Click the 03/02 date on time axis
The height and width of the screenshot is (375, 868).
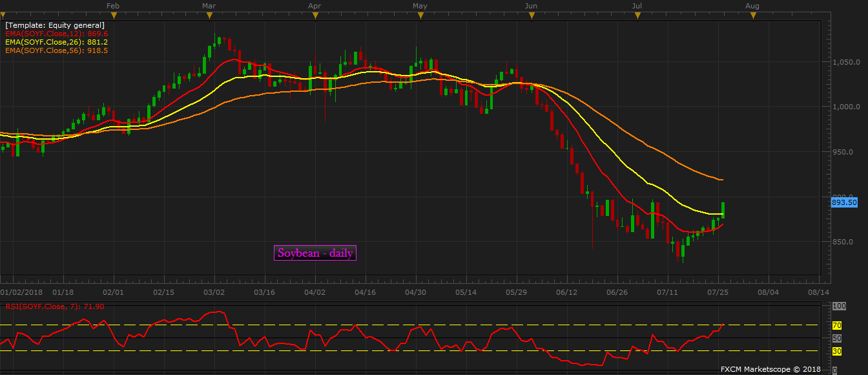point(214,292)
